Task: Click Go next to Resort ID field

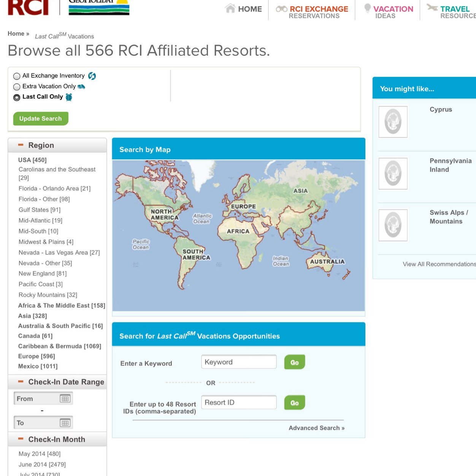Action: 295,403
